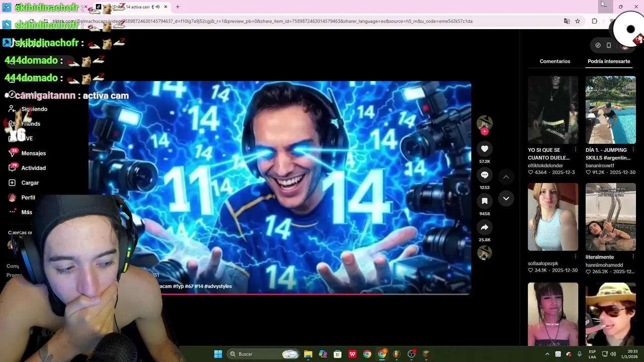Open FL Studio from the taskbar

(396, 354)
